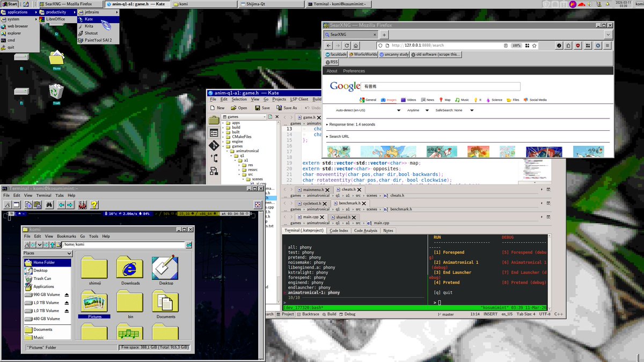Open the Kate filesystem browser sidebar icon
This screenshot has width=644, height=362.
point(214,120)
